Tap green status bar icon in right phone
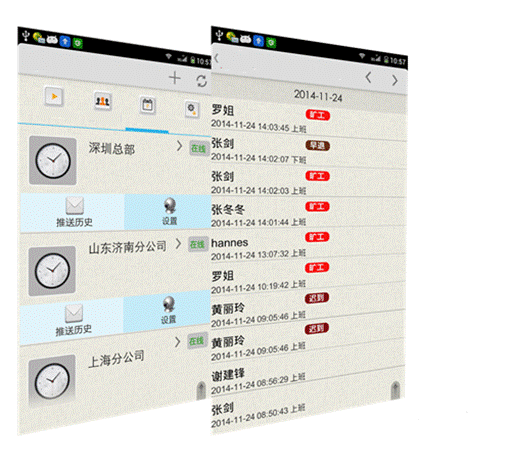The image size is (508, 468). pyautogui.click(x=271, y=42)
